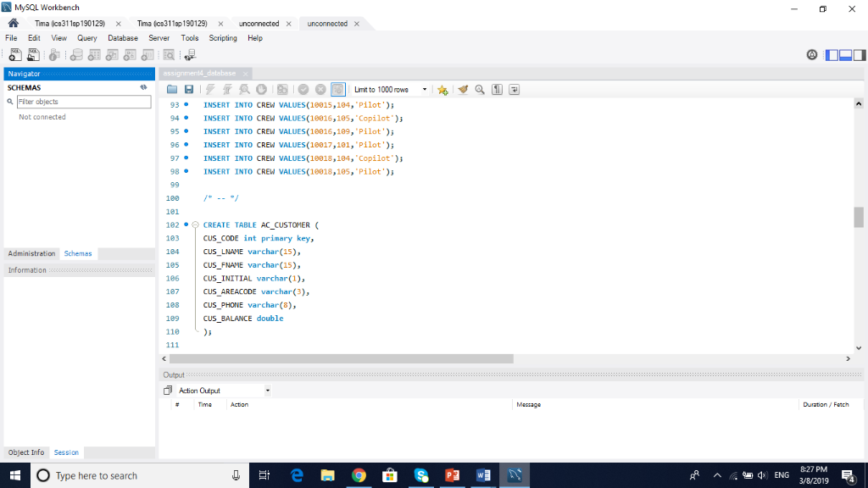Save the script to a file

coord(189,89)
